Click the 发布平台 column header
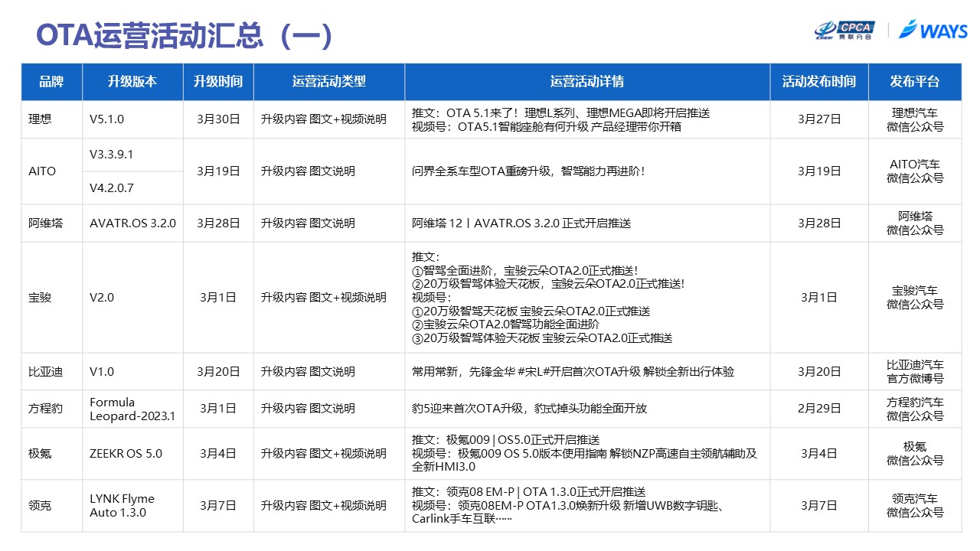Viewport: 980px width, 551px height. 915,81
